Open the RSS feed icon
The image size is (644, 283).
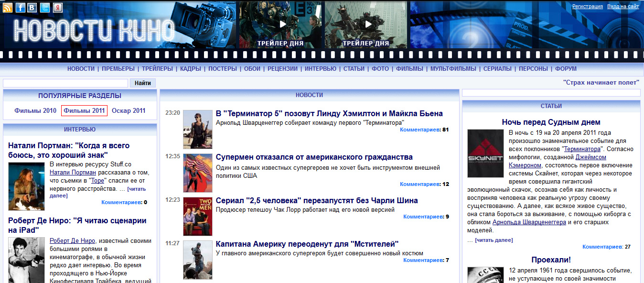pos(8,7)
